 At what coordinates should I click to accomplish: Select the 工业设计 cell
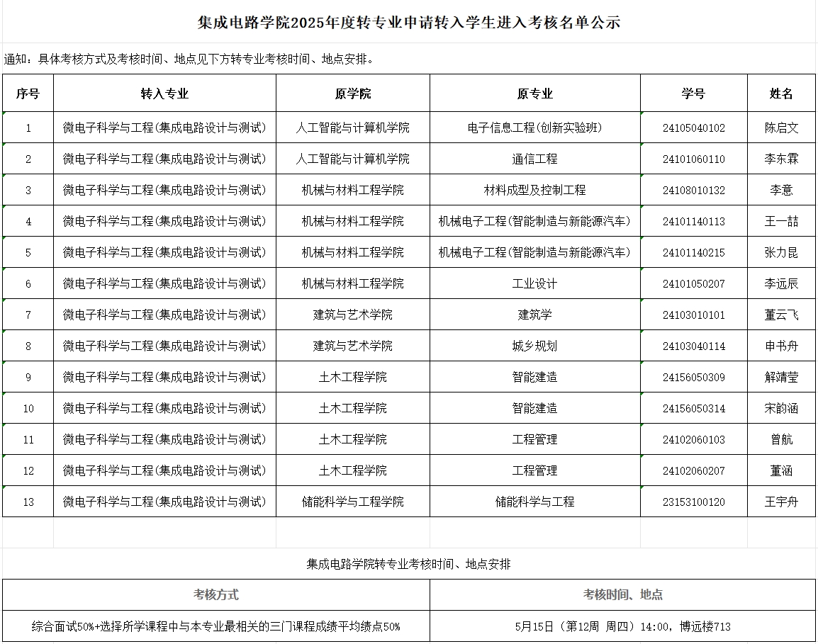[x=534, y=284]
